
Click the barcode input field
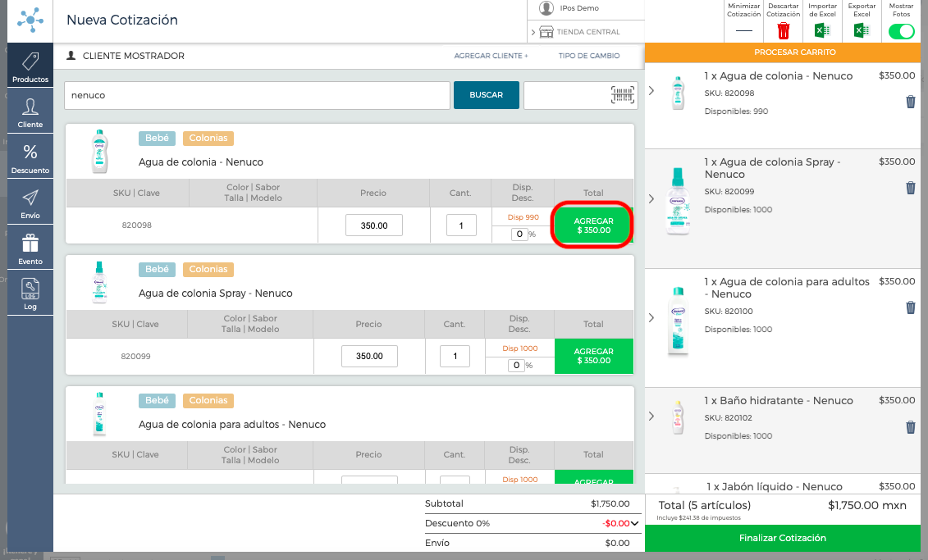581,95
